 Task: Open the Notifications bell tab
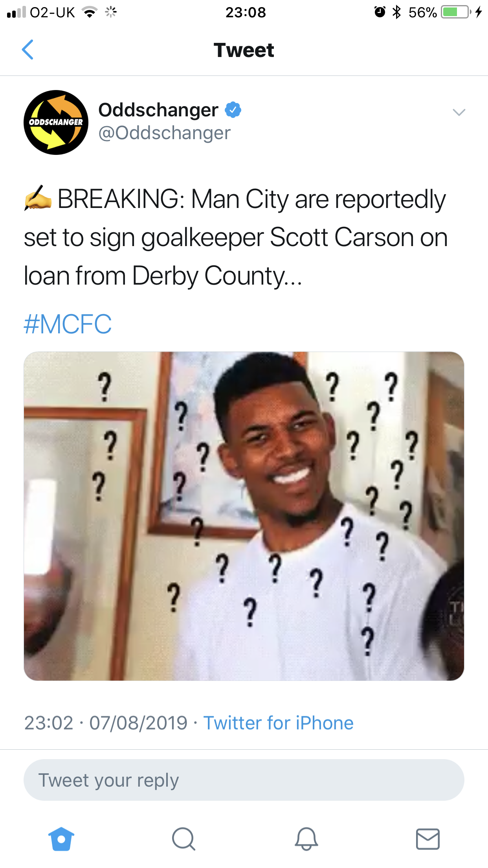[306, 839]
